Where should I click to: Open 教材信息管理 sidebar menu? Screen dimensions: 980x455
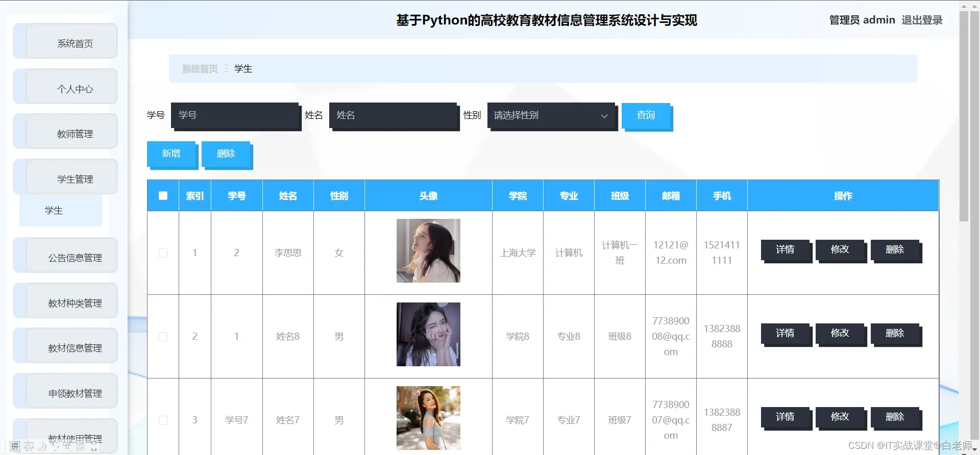tap(65, 346)
